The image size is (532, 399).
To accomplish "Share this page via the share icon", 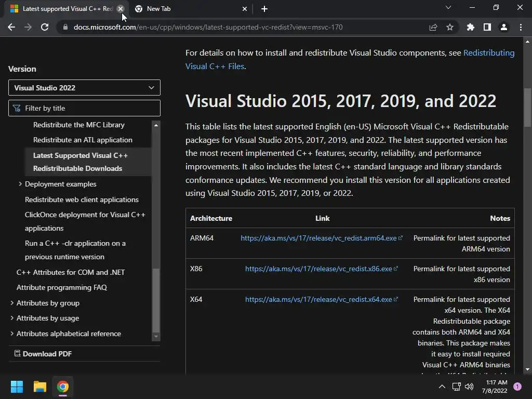I will coord(433,27).
